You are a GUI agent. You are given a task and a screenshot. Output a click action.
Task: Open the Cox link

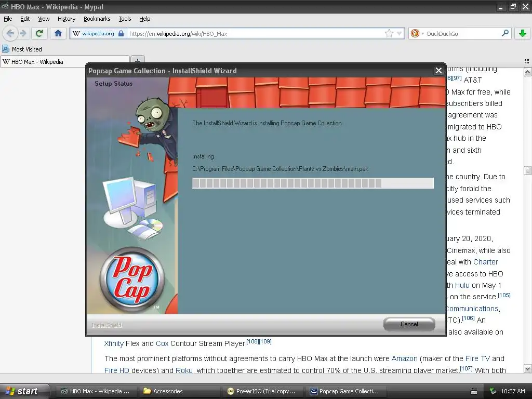162,343
